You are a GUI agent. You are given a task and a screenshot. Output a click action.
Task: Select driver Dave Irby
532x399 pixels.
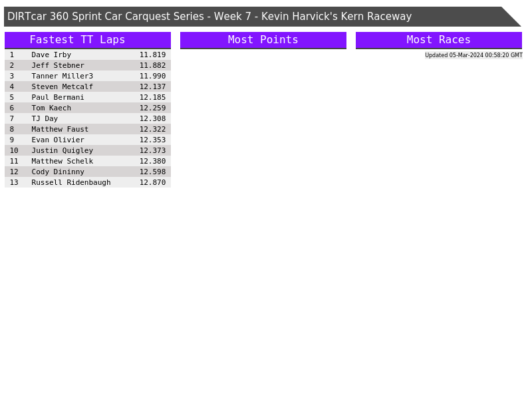(x=51, y=55)
